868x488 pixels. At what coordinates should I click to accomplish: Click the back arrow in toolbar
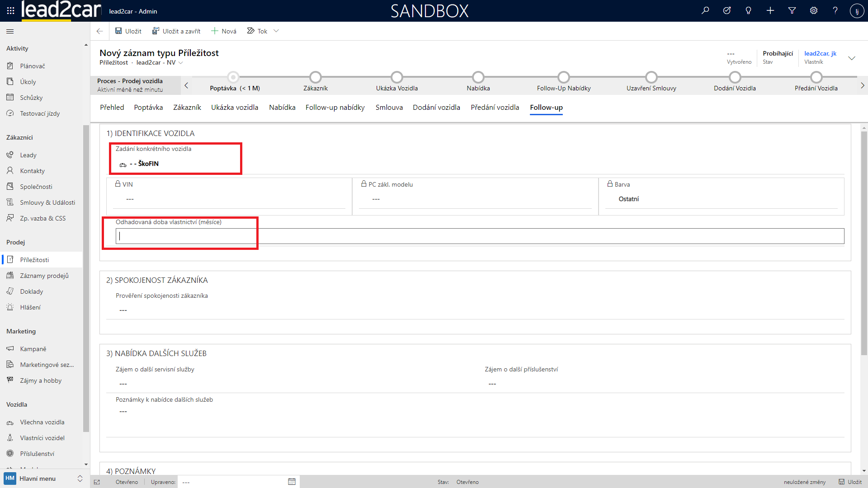point(99,31)
